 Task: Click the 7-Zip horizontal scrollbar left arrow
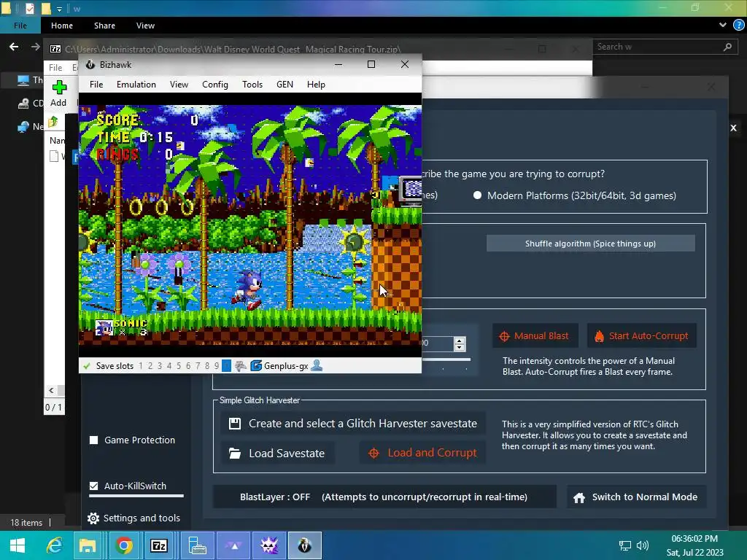point(52,391)
